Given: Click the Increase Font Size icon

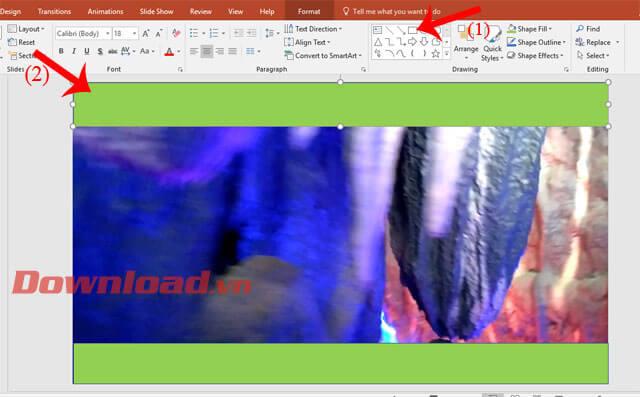Looking at the screenshot, I should (x=146, y=33).
